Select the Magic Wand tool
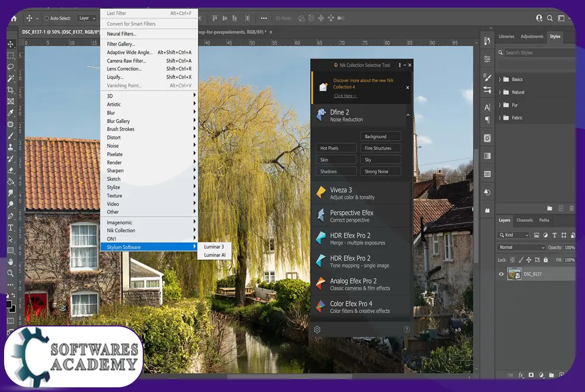Screen dimensions: 585x392 [x=11, y=78]
